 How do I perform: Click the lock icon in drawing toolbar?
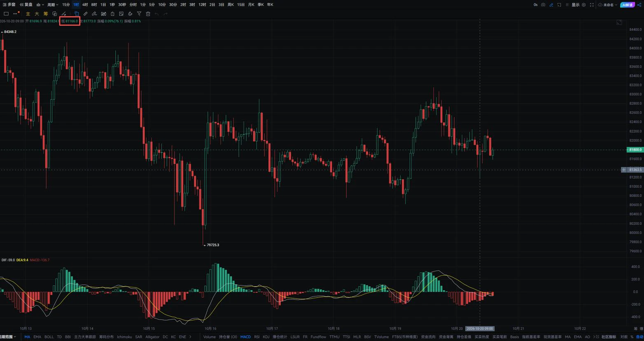112,14
